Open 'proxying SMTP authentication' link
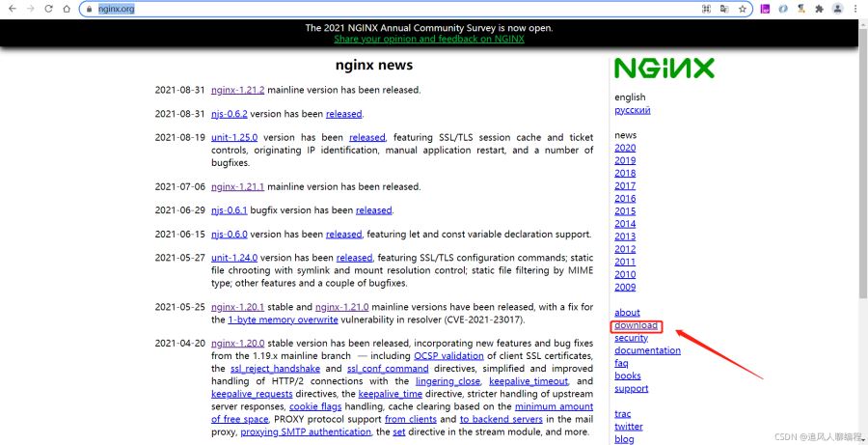Image resolution: width=868 pixels, height=445 pixels. [306, 432]
